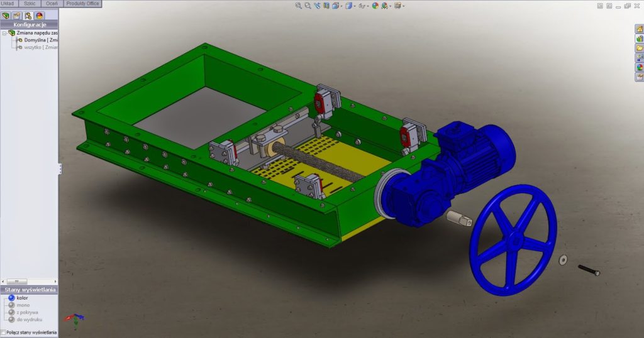Screen dimensions: 644x338
Task: Select the 'kolor' display state
Action: (22, 298)
